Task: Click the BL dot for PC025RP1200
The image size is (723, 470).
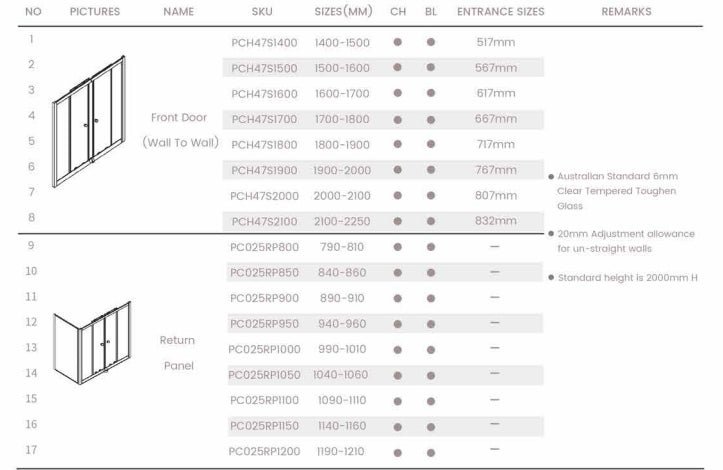Action: tap(431, 451)
